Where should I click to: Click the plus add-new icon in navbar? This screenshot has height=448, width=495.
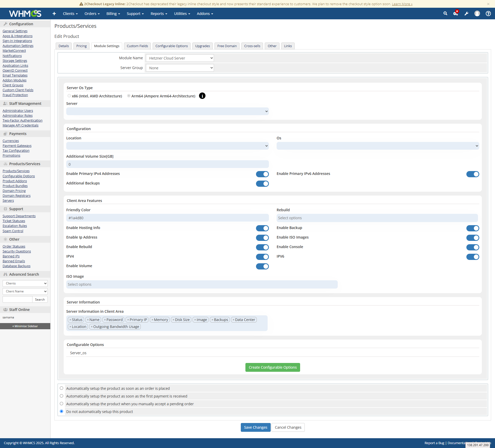54,14
